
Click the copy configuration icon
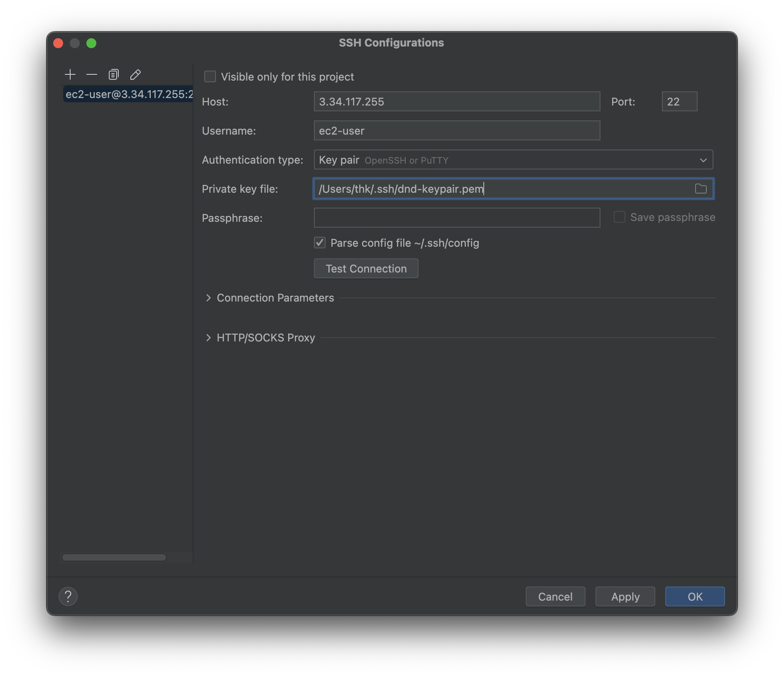pyautogui.click(x=113, y=75)
